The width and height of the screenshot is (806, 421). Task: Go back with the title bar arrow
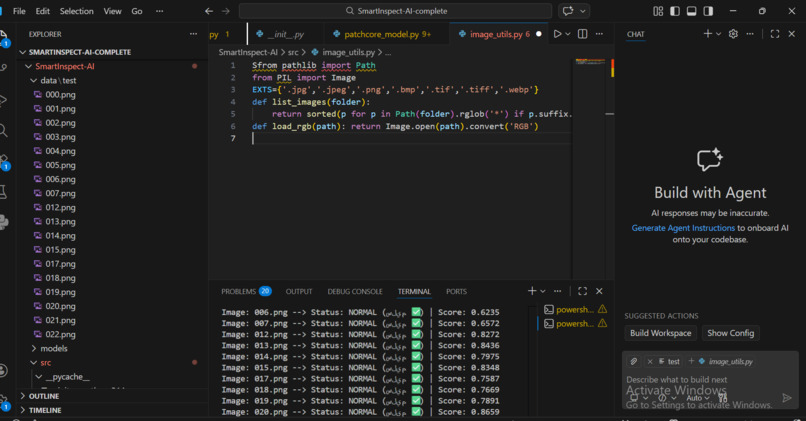pyautogui.click(x=209, y=11)
